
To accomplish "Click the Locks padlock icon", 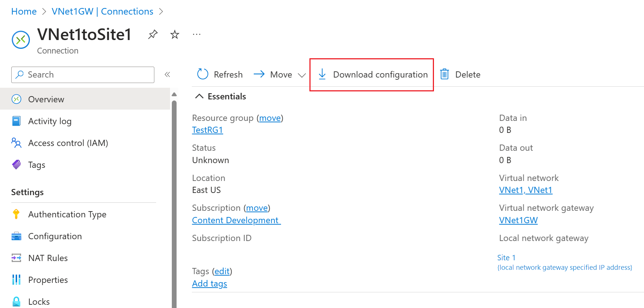I will coord(16,301).
